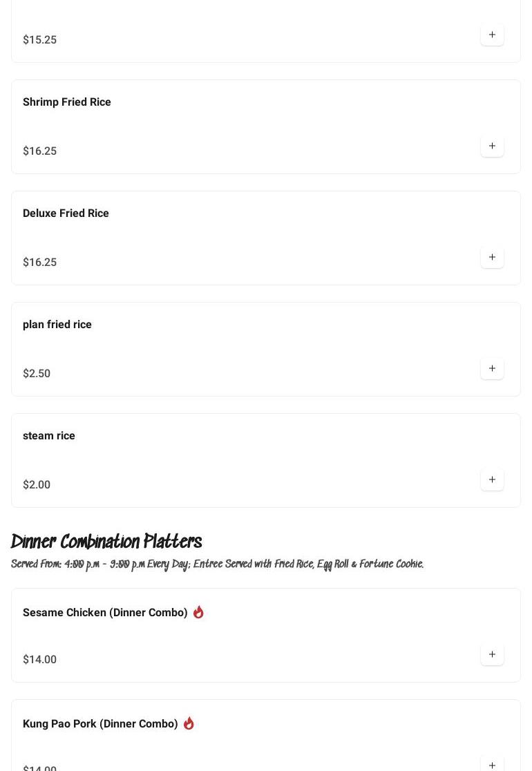Click the dinner combo serving hours description
Image resolution: width=532 pixels, height=771 pixels.
pyautogui.click(x=217, y=564)
